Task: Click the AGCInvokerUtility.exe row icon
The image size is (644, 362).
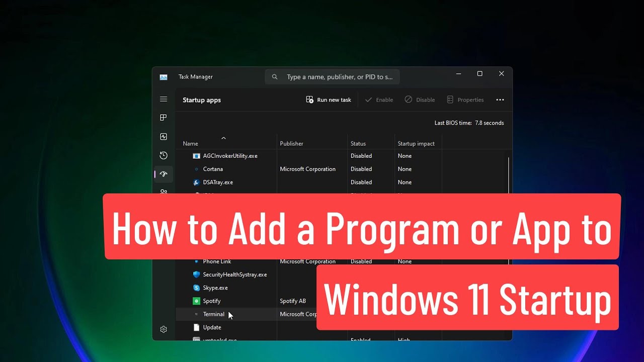Action: click(196, 156)
